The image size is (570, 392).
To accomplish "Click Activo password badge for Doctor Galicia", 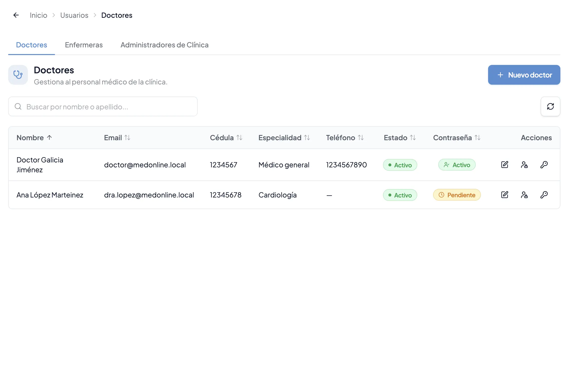I will click(457, 165).
